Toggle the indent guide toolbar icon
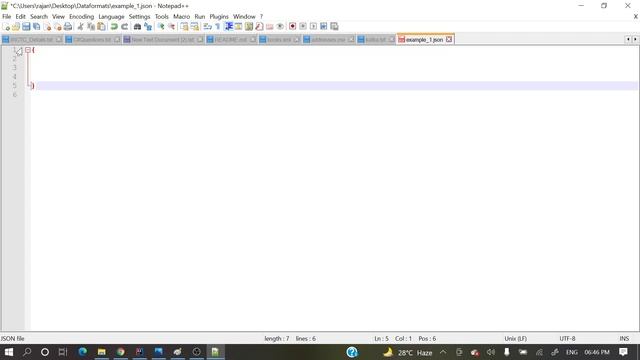 point(229,27)
